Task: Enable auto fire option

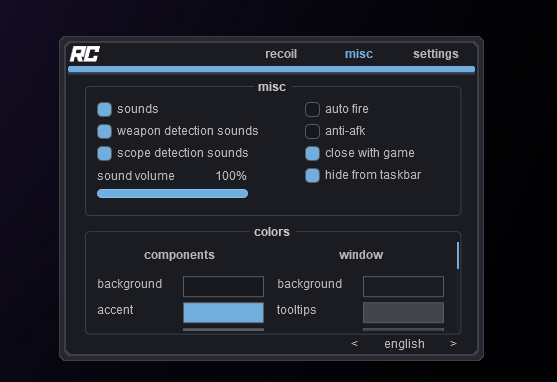Action: (312, 109)
